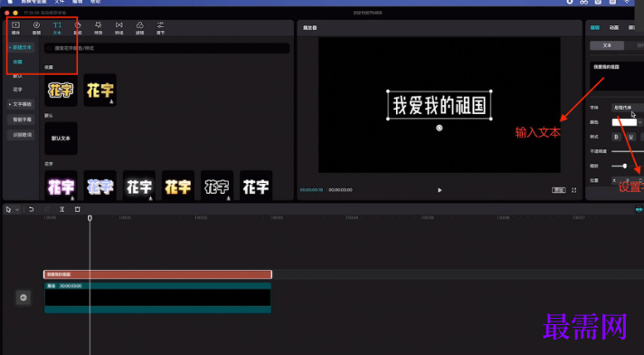Pick the white glow 花字 style
Screen dimensions: 644x355
(x=139, y=187)
